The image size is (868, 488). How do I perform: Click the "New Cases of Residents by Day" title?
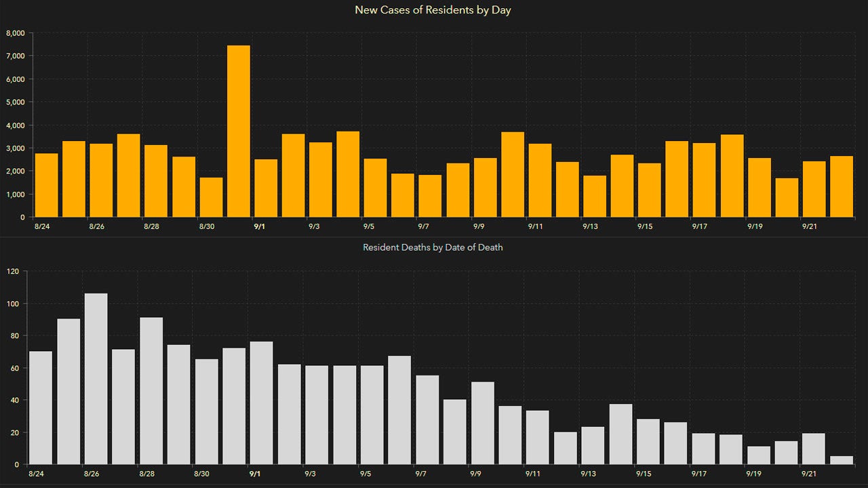(x=433, y=10)
